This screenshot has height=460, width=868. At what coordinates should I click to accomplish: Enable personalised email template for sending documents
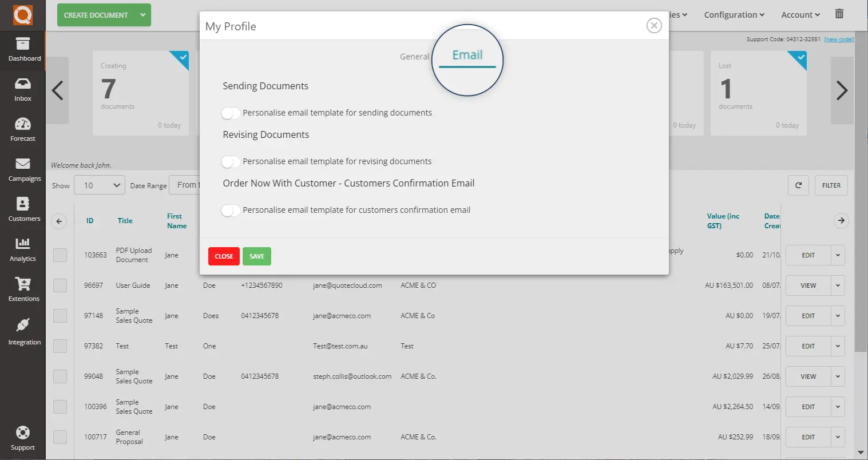coord(231,113)
